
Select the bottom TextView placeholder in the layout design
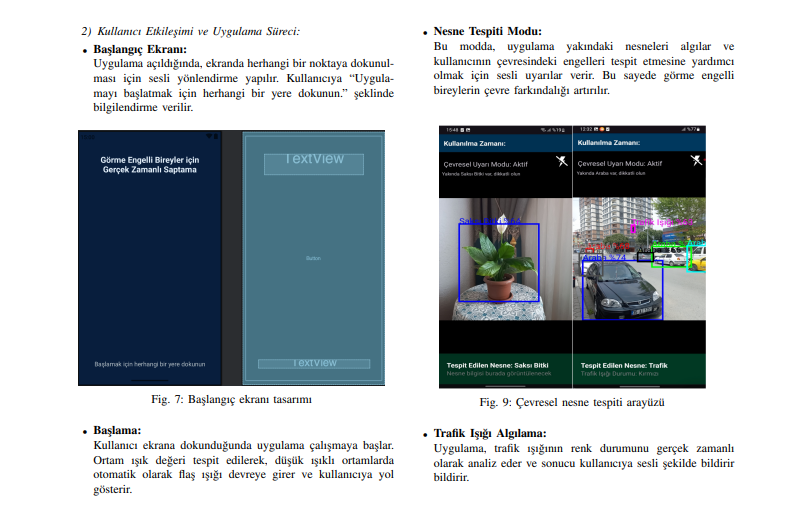314,363
